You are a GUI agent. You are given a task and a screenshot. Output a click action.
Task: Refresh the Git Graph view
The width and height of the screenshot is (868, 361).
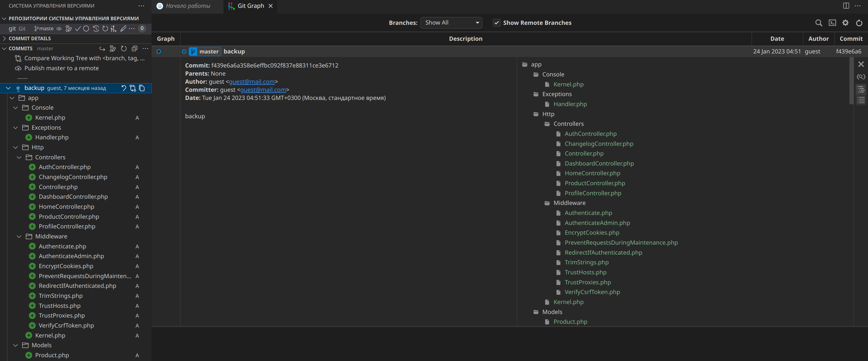pos(859,23)
